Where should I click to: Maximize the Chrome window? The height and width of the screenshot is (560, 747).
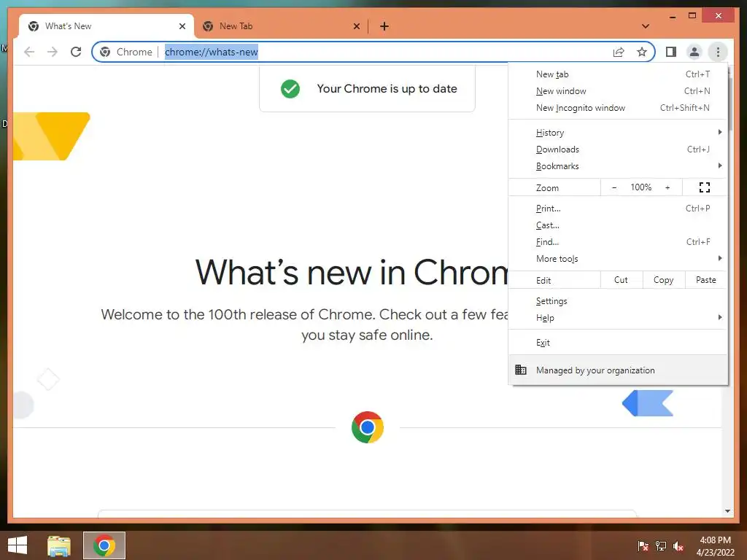pyautogui.click(x=692, y=16)
